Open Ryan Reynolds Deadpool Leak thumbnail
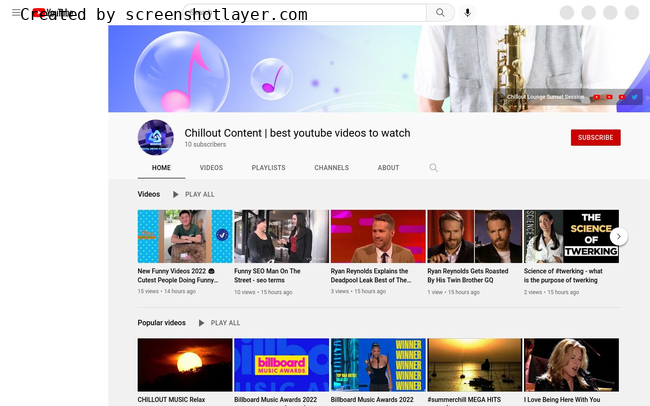Screen dimensions: 650x406 point(378,236)
